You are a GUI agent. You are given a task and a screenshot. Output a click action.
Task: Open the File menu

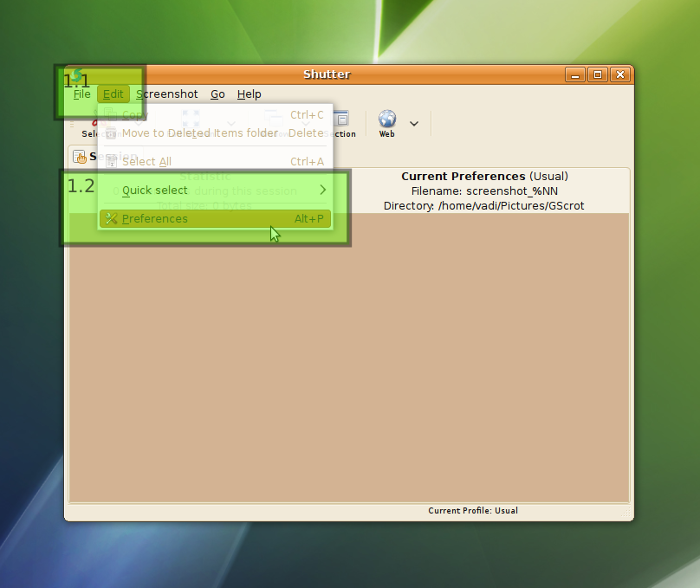tap(81, 94)
